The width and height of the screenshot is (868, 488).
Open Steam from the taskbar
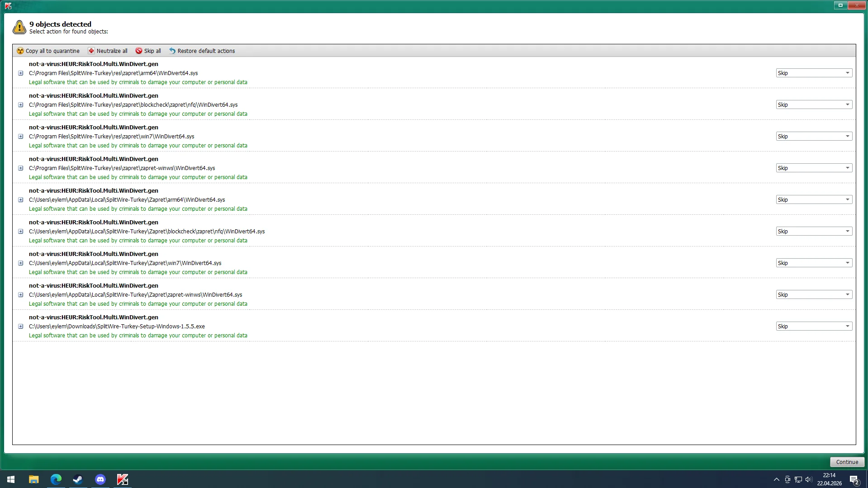(78, 479)
